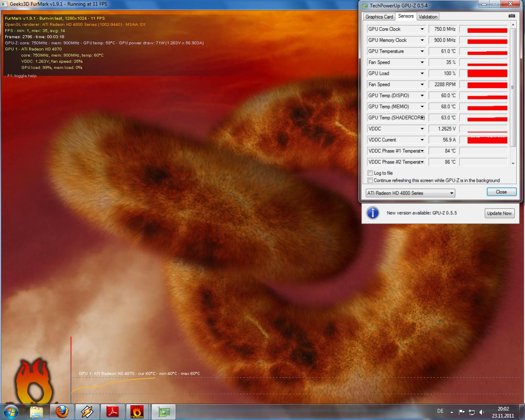
Task: Select the FurMark taskbar icon
Action: pyautogui.click(x=138, y=411)
